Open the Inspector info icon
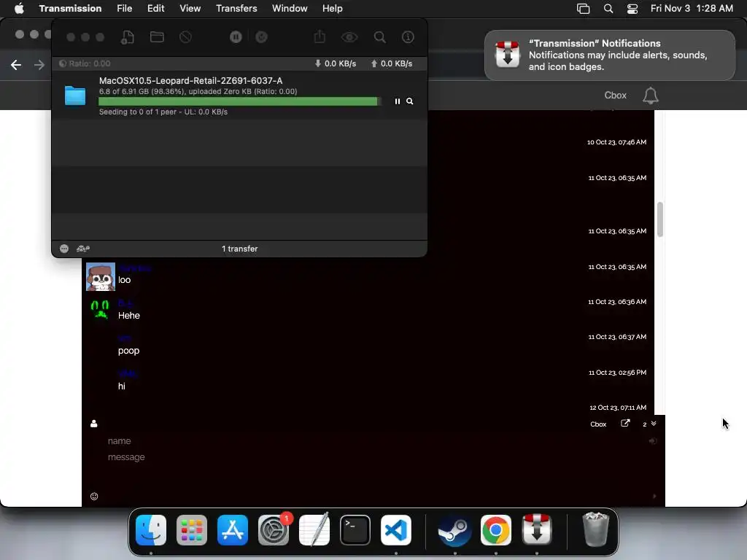Image resolution: width=747 pixels, height=560 pixels. pyautogui.click(x=408, y=37)
